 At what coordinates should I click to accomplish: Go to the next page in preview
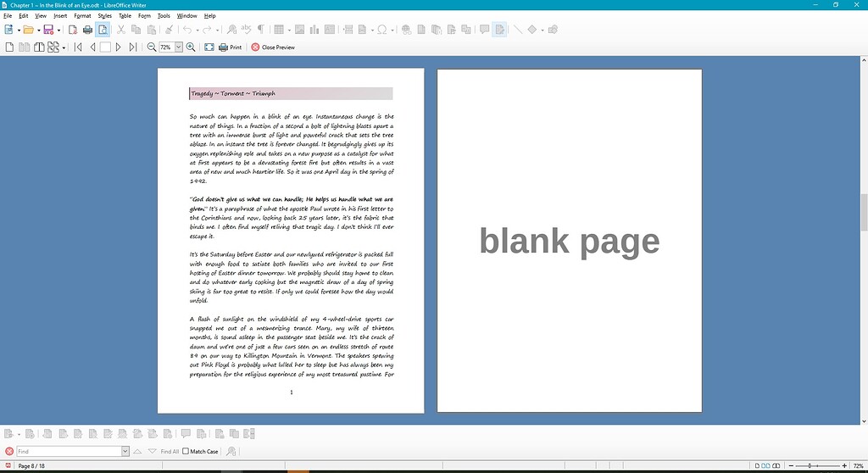pyautogui.click(x=119, y=47)
